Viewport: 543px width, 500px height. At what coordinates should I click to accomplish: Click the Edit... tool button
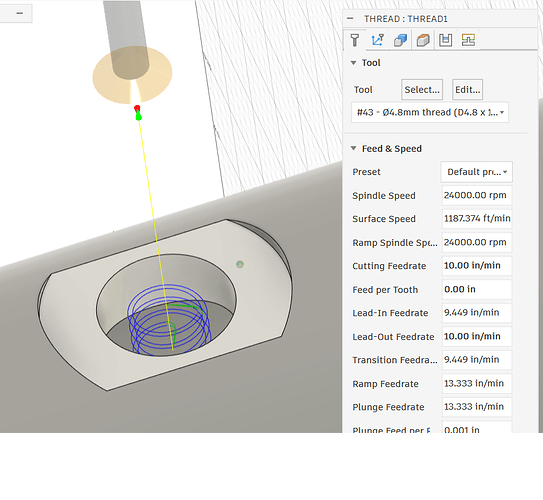tap(468, 90)
